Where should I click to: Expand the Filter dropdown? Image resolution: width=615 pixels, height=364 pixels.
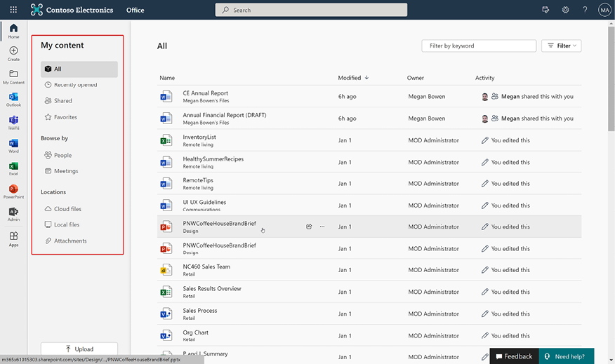pos(561,46)
